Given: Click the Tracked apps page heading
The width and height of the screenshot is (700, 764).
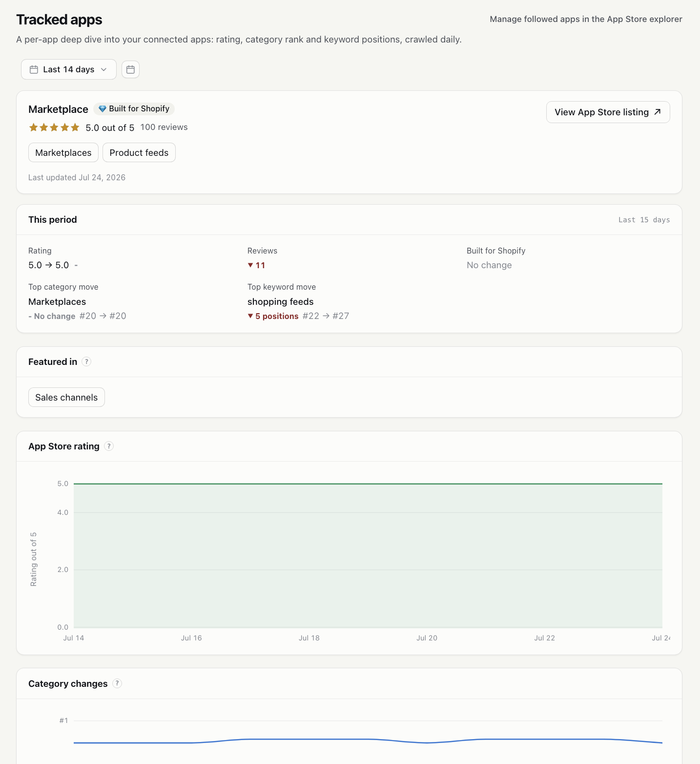Looking at the screenshot, I should pyautogui.click(x=59, y=20).
